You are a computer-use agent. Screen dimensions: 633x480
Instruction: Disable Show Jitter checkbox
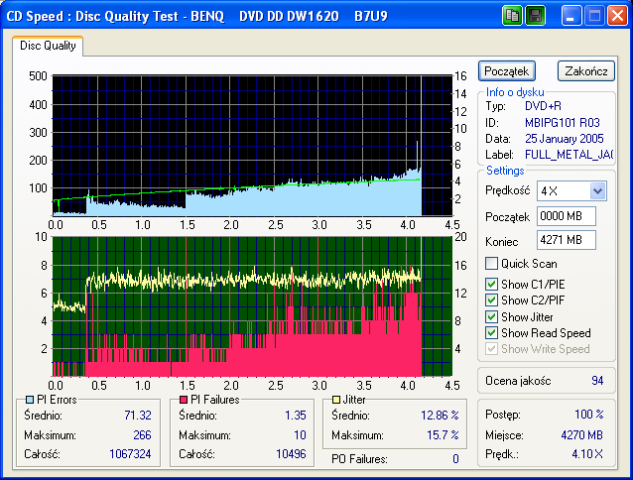click(491, 317)
